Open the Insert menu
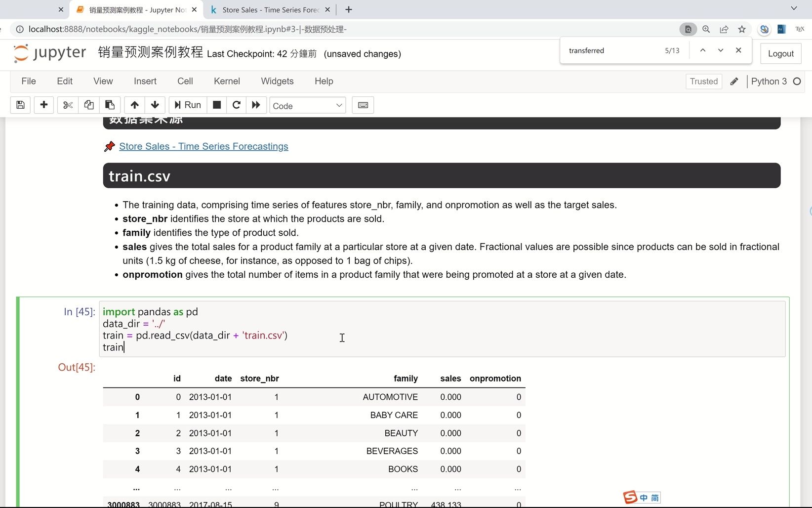The image size is (812, 508). coord(145,81)
